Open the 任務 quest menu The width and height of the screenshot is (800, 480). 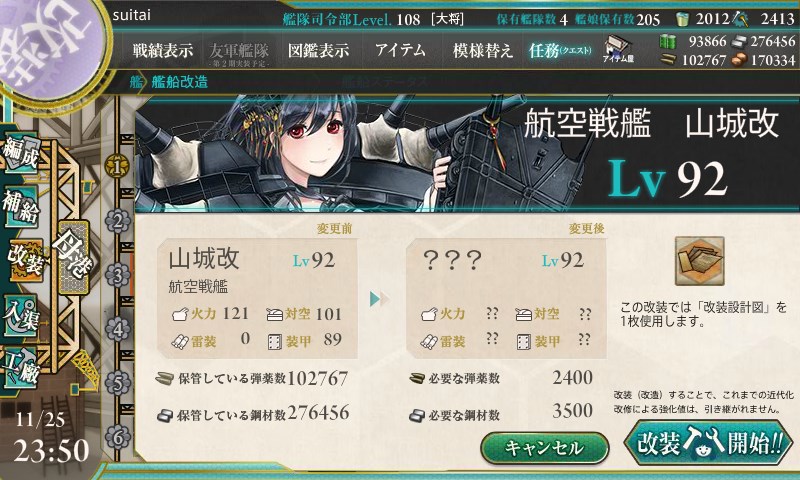pyautogui.click(x=560, y=50)
